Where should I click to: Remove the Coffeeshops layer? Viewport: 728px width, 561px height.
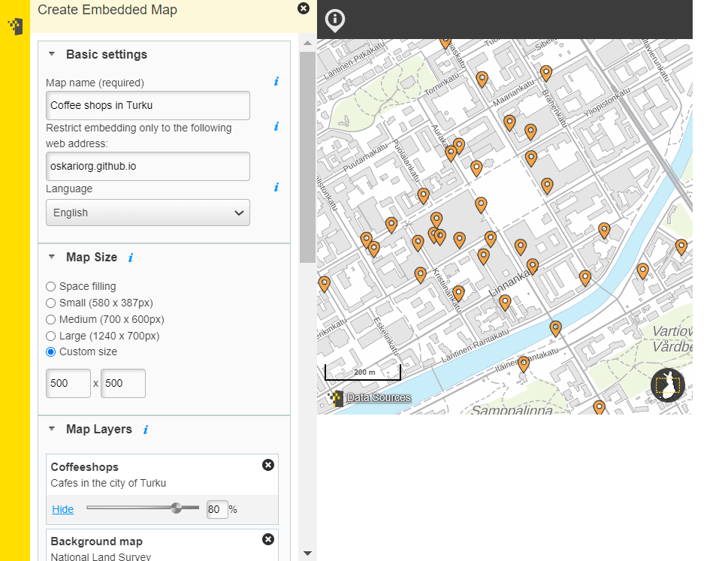click(x=268, y=465)
